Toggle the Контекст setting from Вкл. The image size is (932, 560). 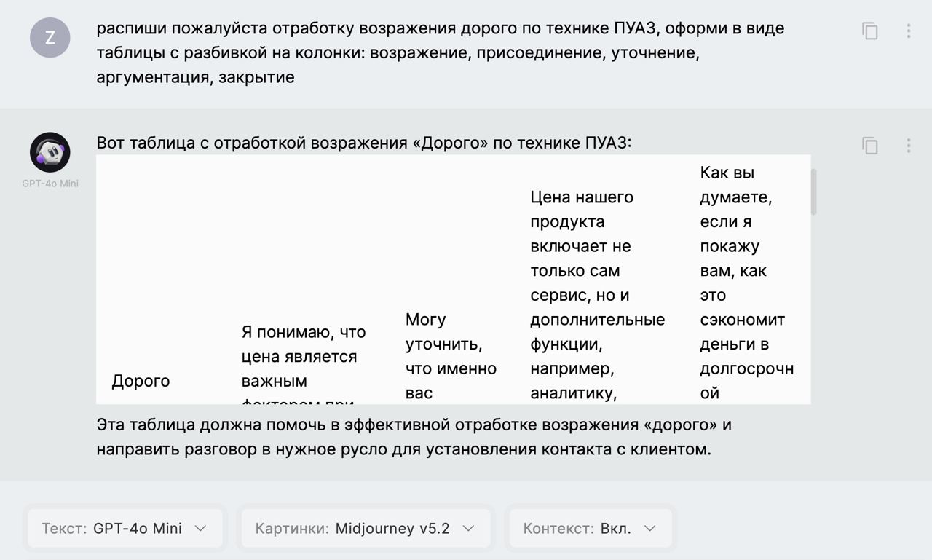tap(590, 528)
